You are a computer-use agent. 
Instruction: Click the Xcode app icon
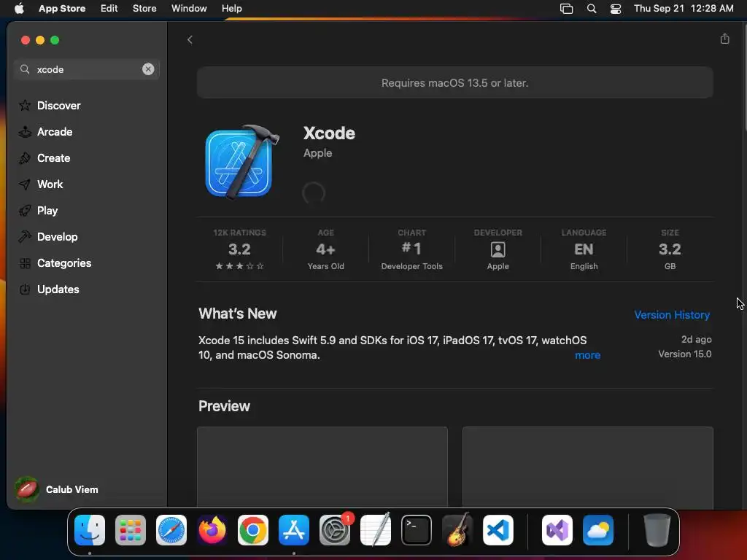(x=242, y=161)
